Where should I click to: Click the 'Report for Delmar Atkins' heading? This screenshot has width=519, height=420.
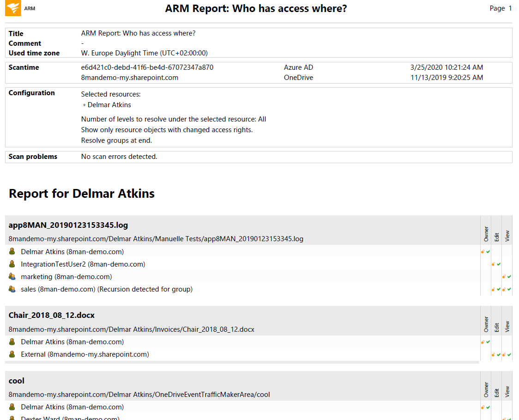pyautogui.click(x=81, y=194)
